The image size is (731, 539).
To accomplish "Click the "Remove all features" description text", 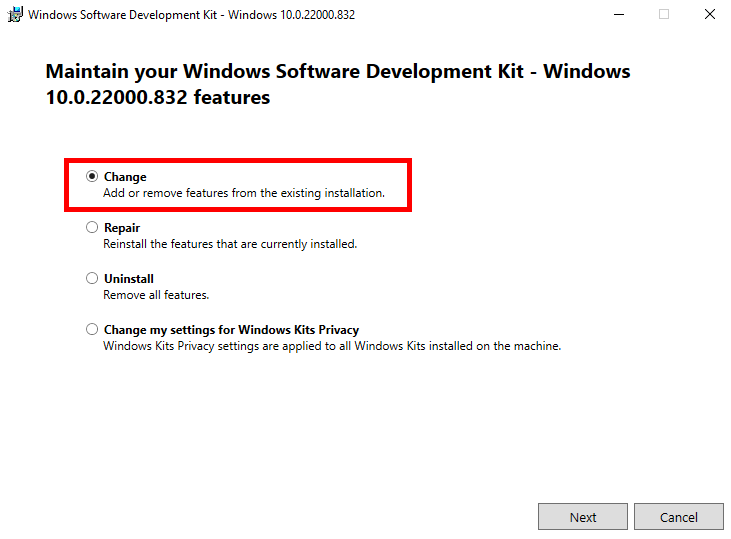I will [x=156, y=295].
